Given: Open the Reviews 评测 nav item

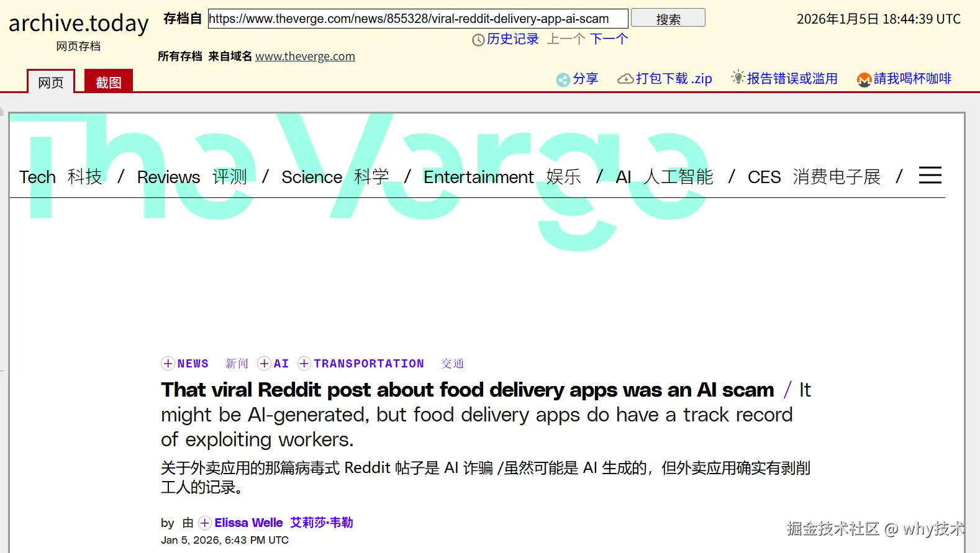Looking at the screenshot, I should (192, 177).
